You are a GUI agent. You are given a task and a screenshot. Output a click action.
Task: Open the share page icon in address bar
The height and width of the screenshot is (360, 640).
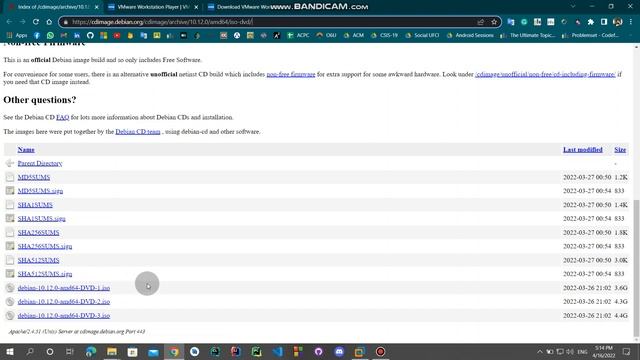(480, 22)
